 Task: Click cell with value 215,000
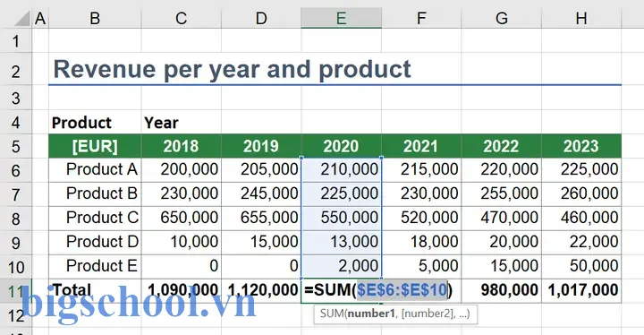pos(421,169)
